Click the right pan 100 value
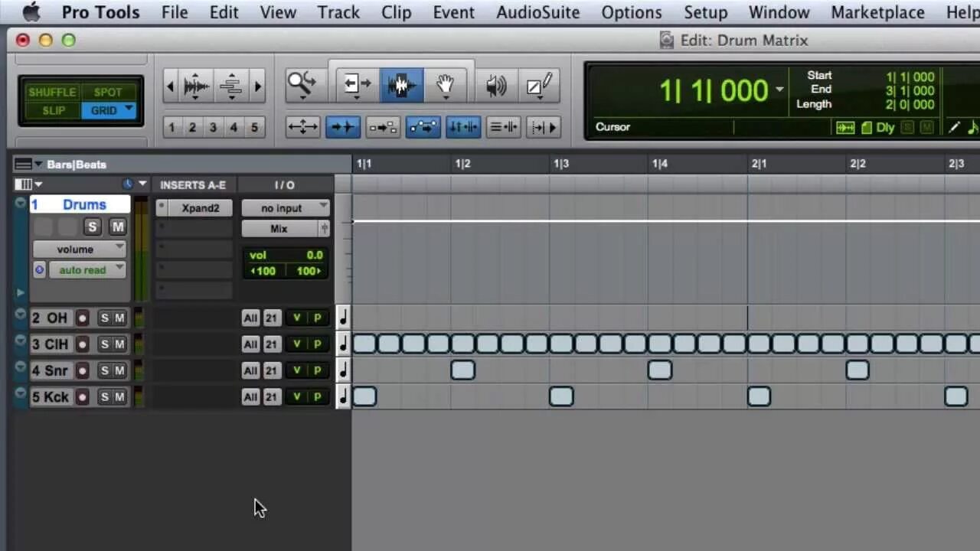The height and width of the screenshot is (551, 980). click(x=307, y=271)
